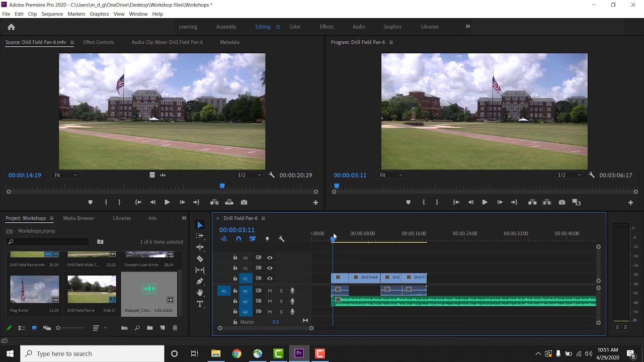
Task: Select the Razor tool in the tools panel
Action: pyautogui.click(x=200, y=259)
